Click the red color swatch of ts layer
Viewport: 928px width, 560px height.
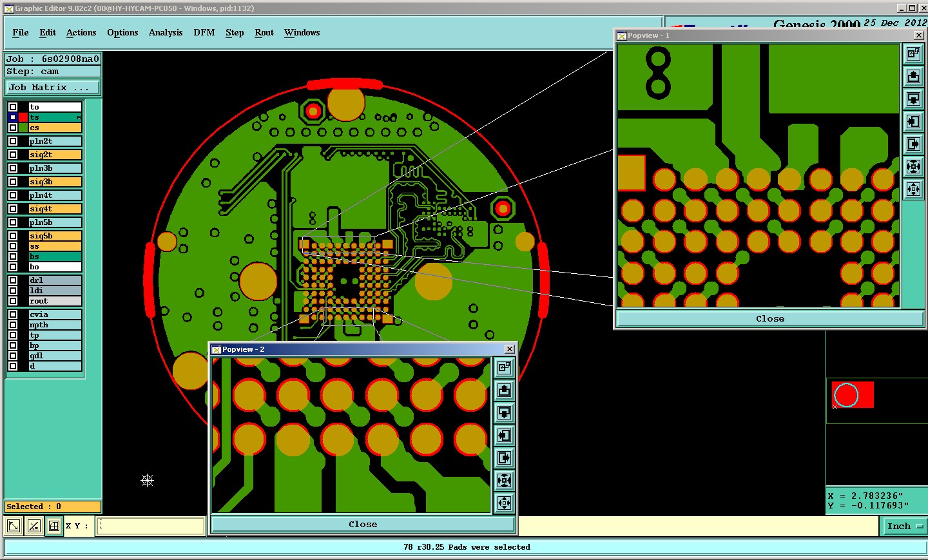23,117
